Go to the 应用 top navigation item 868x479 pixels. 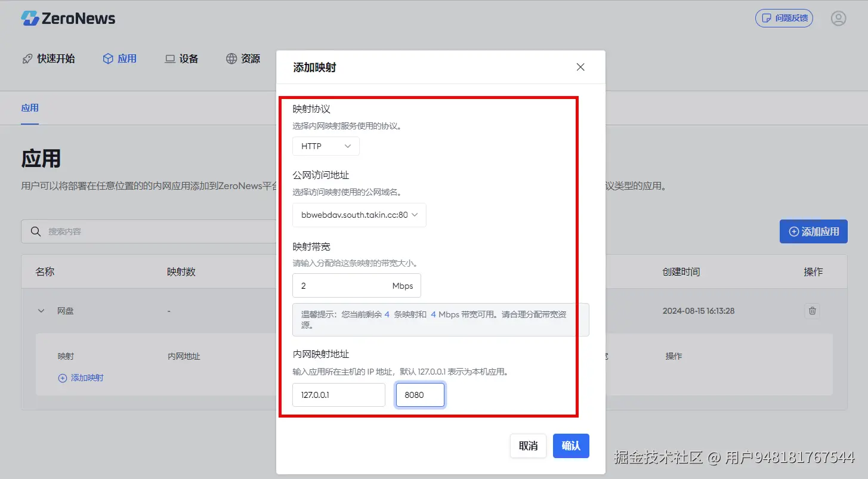[120, 58]
